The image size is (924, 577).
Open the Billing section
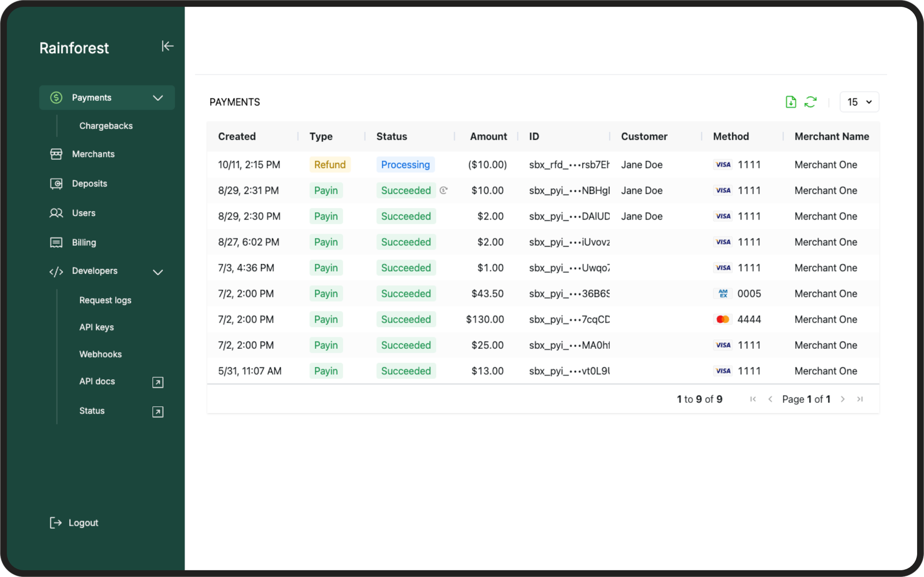coord(84,243)
